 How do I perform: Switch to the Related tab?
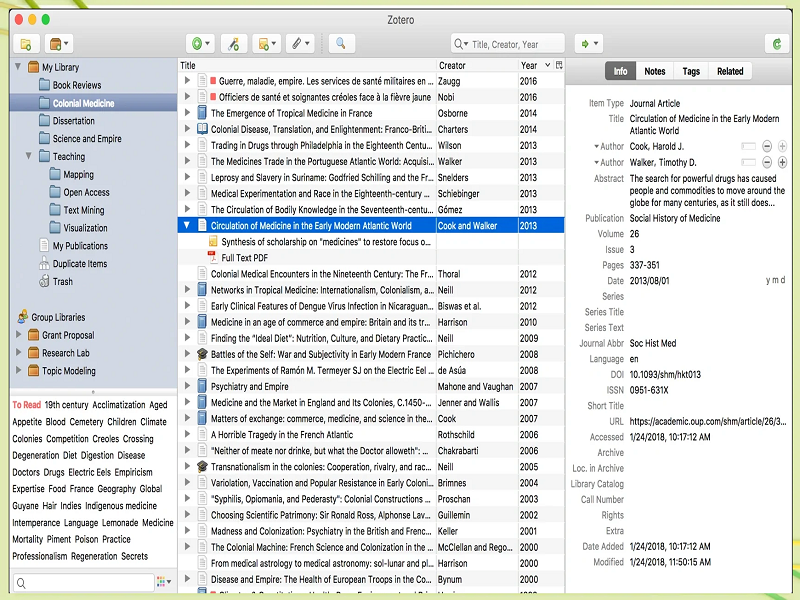coord(730,71)
